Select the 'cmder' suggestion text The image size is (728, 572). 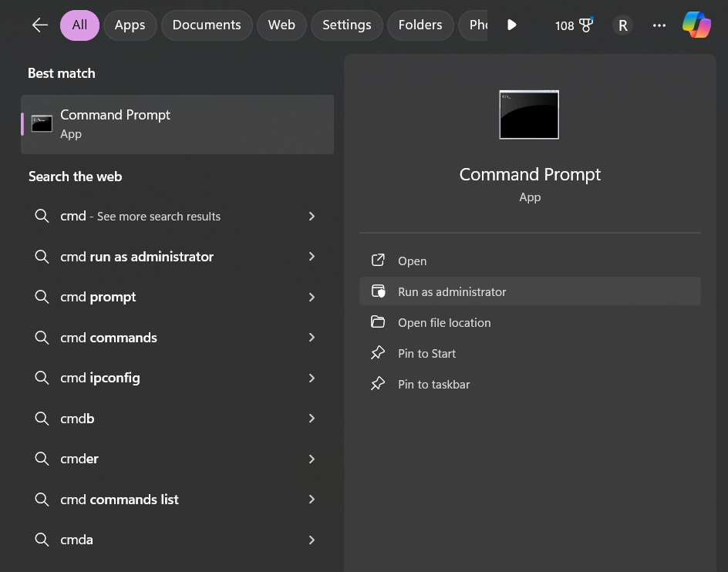tap(79, 459)
